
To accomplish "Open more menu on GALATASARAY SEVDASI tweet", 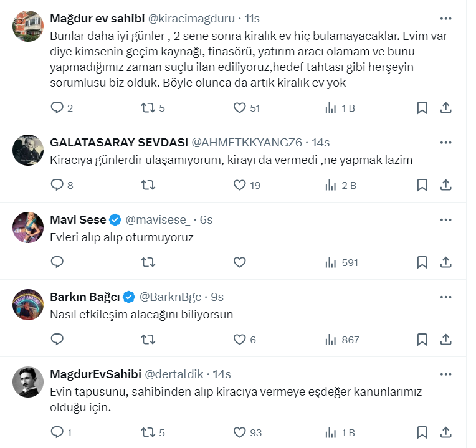I will [445, 142].
